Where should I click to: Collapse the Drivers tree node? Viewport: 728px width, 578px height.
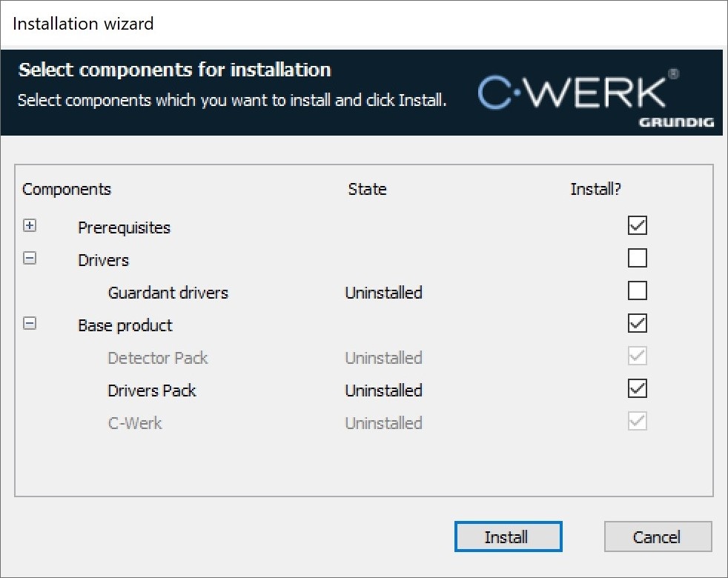[30, 259]
